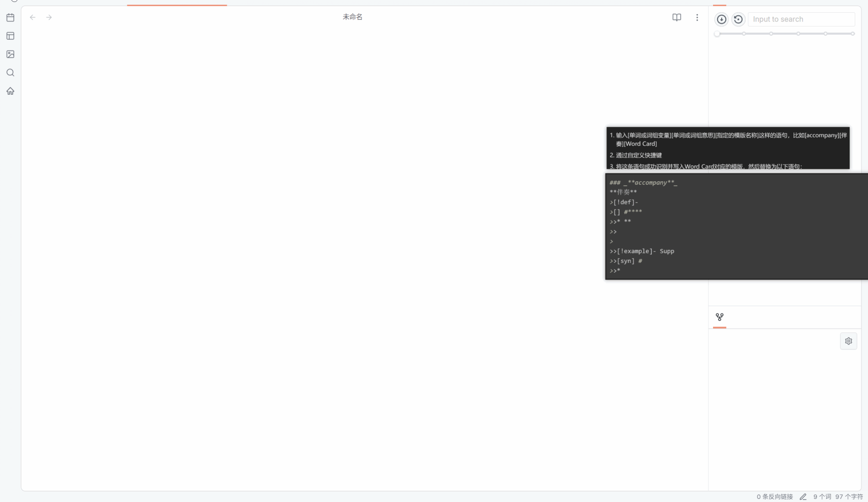
Task: Click the layout template icon in left ribbon
Action: click(x=10, y=36)
